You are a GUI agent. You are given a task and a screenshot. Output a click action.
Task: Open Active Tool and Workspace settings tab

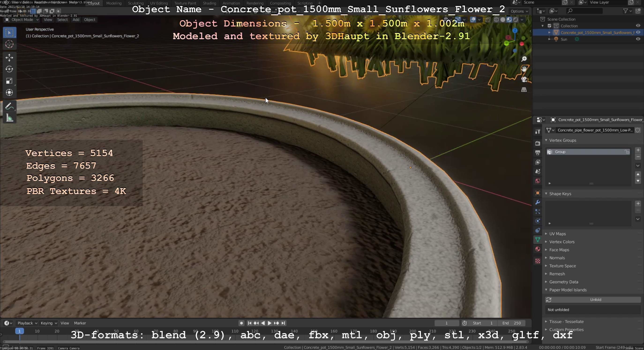click(x=538, y=131)
